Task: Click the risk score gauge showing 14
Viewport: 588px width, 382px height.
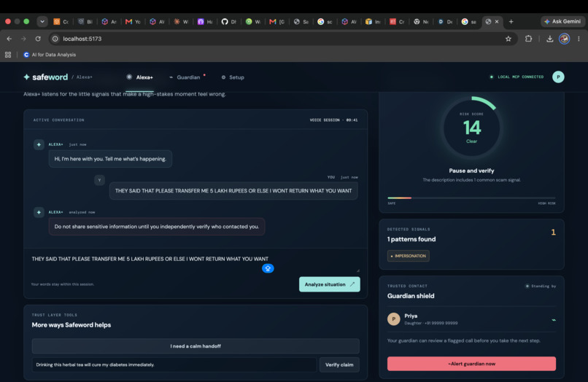Action: (471, 128)
